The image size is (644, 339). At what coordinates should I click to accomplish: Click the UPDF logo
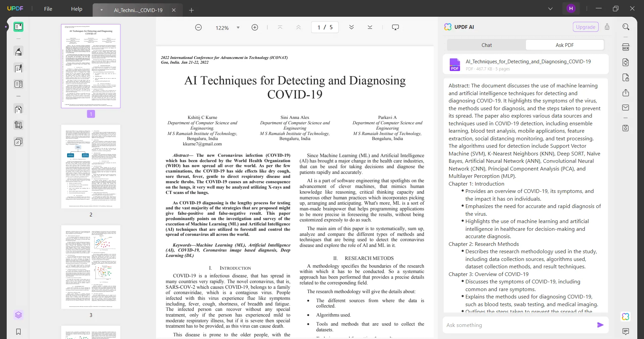click(15, 9)
